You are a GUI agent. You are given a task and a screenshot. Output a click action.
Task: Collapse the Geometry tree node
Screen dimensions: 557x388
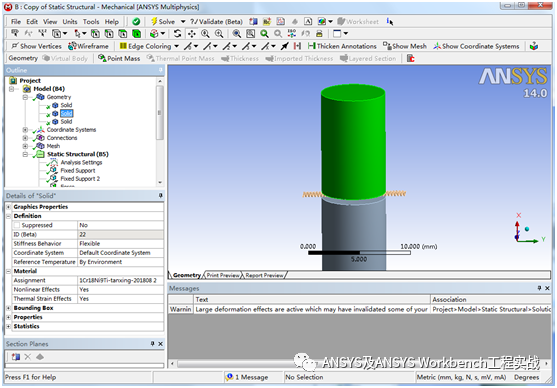point(25,97)
